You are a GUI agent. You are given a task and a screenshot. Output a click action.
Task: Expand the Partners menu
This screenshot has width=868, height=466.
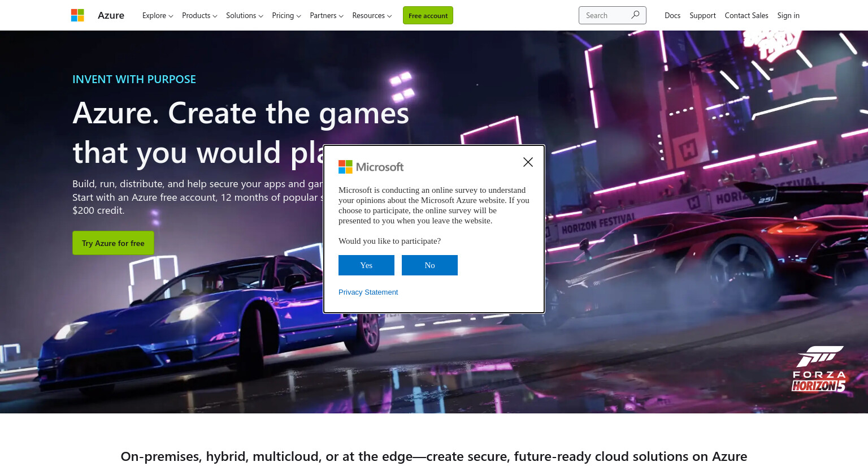(327, 15)
